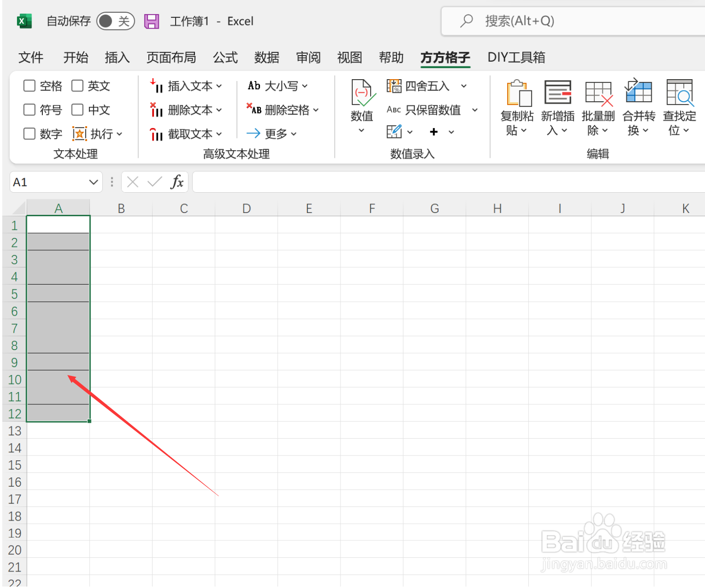
Task: Click the Execute (执行) star icon
Action: [80, 134]
